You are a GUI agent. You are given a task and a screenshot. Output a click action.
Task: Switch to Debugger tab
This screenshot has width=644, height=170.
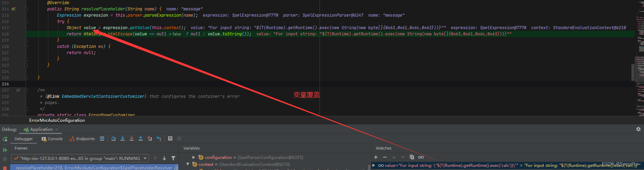(24, 139)
